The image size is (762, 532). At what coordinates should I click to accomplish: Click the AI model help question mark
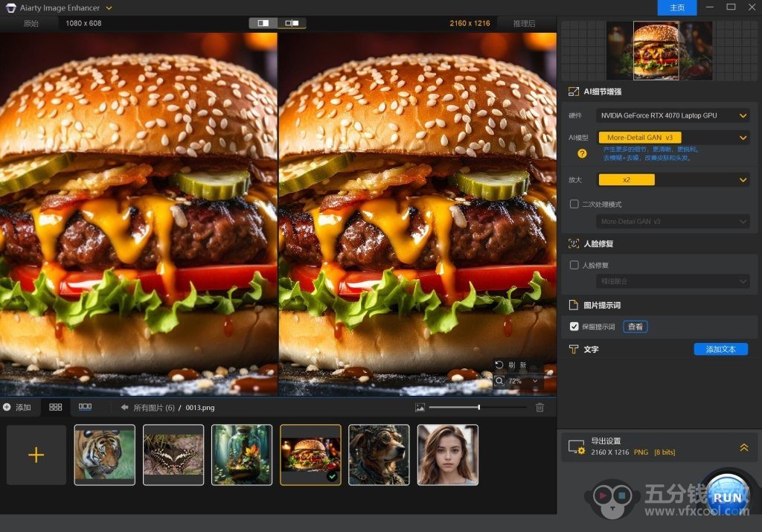point(583,153)
